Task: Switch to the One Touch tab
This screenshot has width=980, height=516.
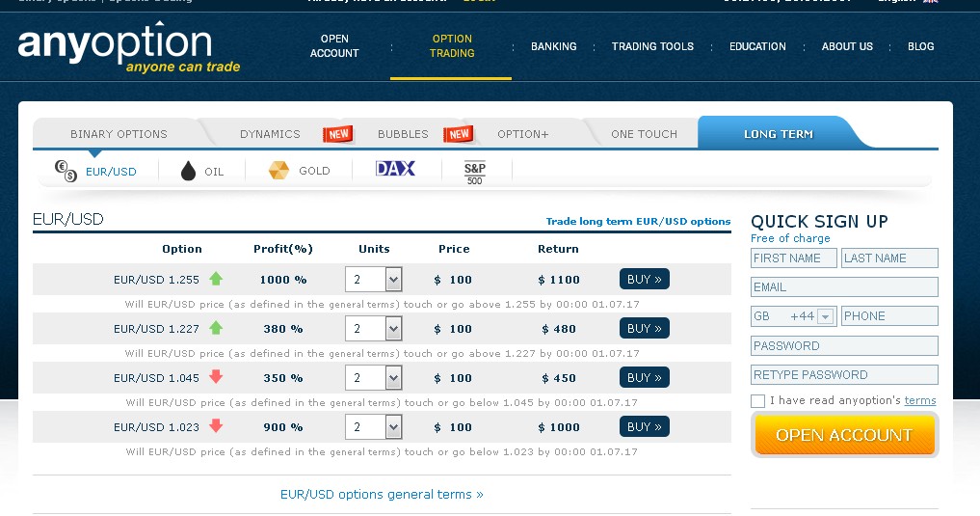Action: [644, 134]
